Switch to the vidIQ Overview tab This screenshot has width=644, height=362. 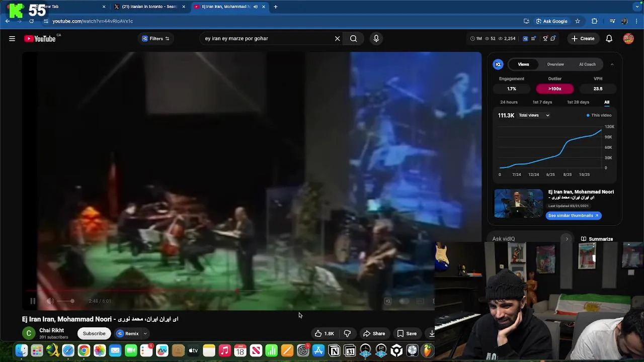(555, 64)
